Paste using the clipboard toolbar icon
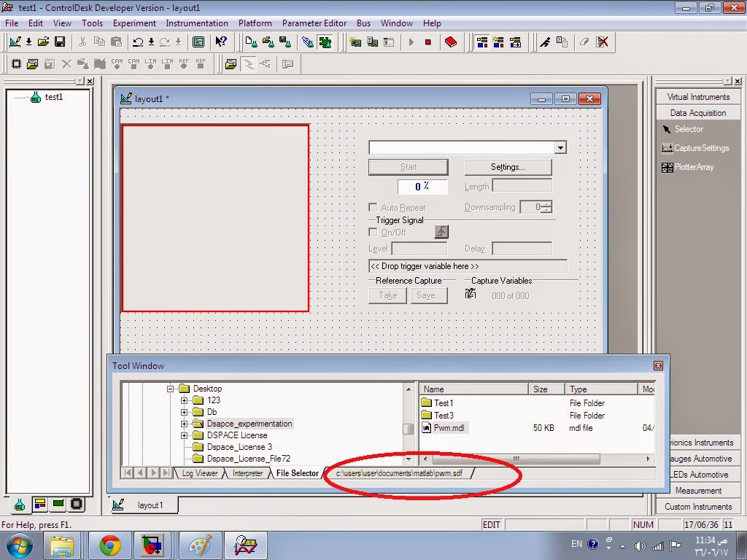This screenshot has height=560, width=747. [x=117, y=42]
